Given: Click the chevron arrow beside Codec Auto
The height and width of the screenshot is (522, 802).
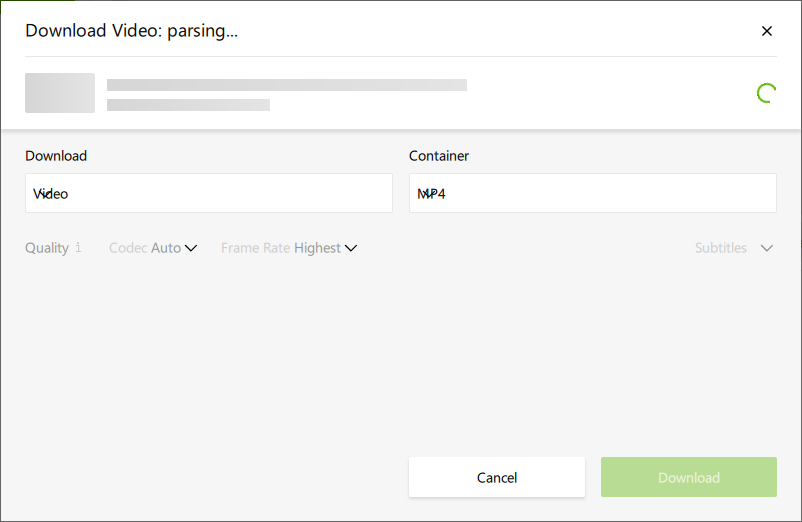Looking at the screenshot, I should 191,248.
